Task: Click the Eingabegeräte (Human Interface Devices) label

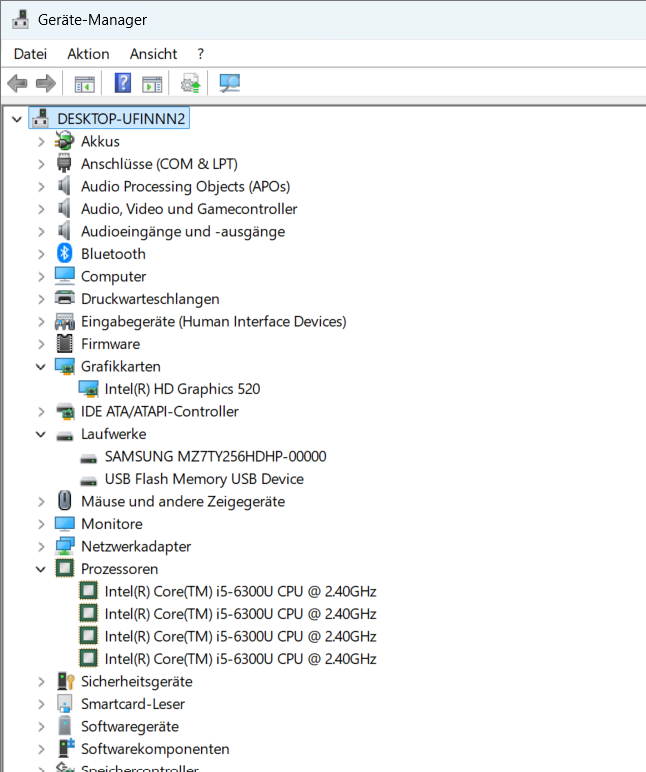Action: 214,322
